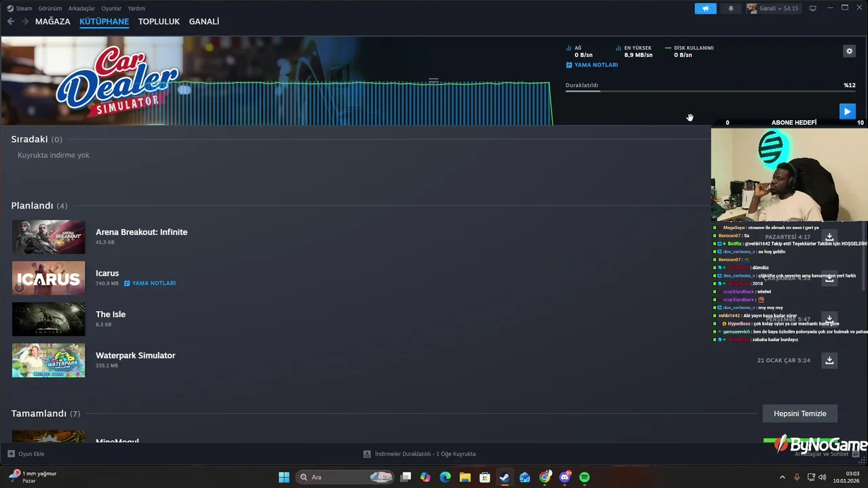
Task: Open the Arkadaşlar menu
Action: click(81, 8)
